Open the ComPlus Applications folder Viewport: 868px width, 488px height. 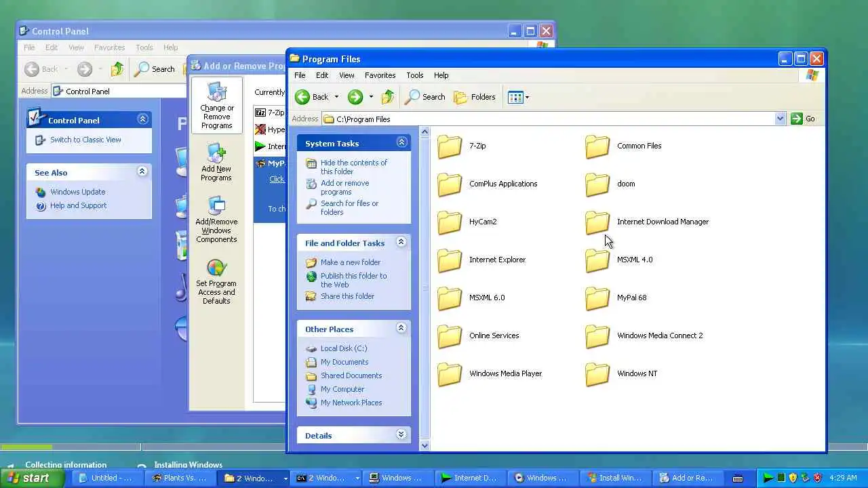click(x=487, y=184)
